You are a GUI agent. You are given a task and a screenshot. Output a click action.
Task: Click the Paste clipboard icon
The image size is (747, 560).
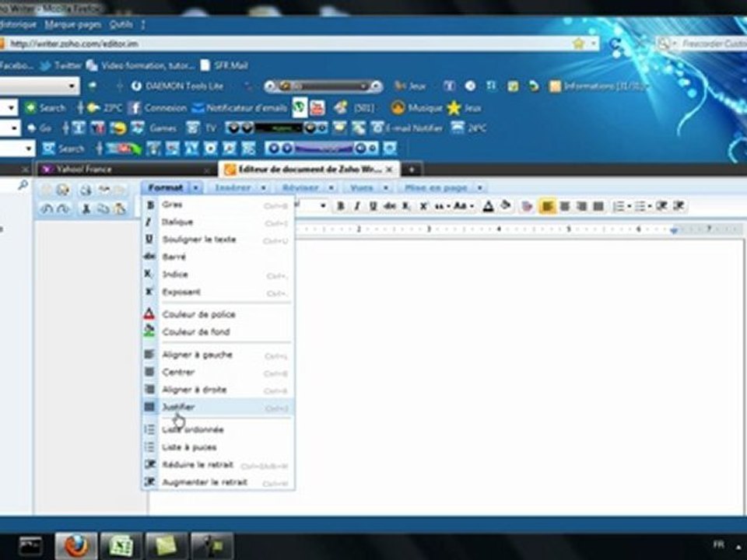pyautogui.click(x=120, y=208)
